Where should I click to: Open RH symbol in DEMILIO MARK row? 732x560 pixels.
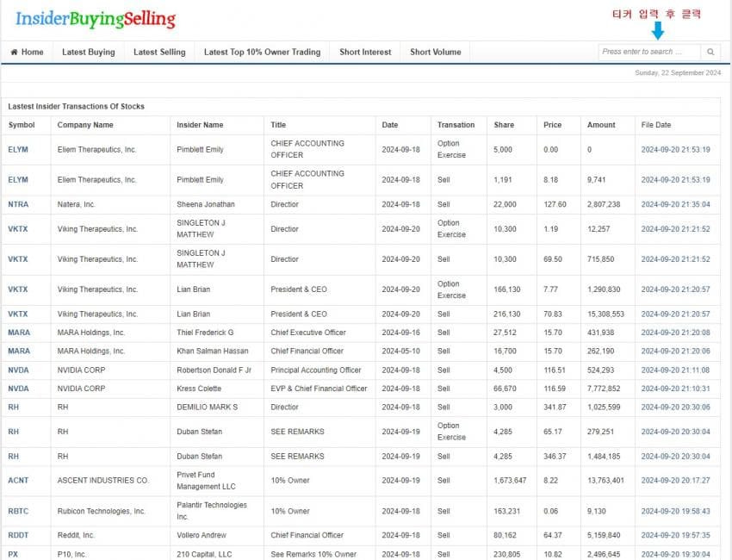click(x=14, y=408)
